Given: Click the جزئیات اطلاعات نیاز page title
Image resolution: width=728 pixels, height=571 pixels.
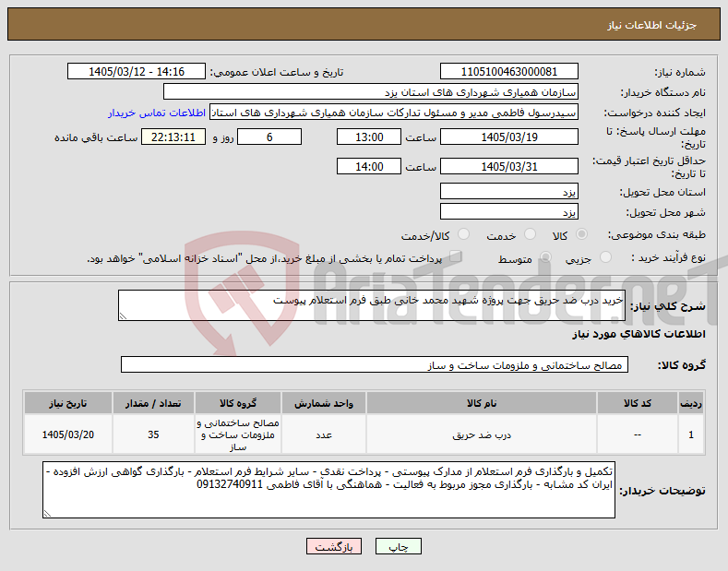Looking at the screenshot, I should pos(651,25).
